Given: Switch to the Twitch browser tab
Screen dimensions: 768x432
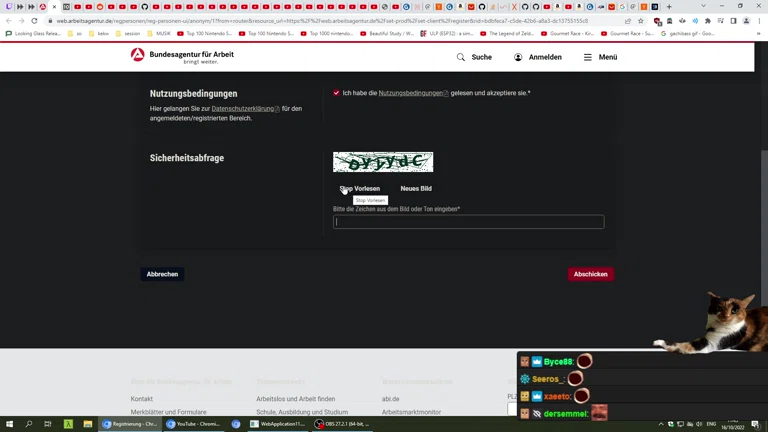Looking at the screenshot, I should coord(9,7).
